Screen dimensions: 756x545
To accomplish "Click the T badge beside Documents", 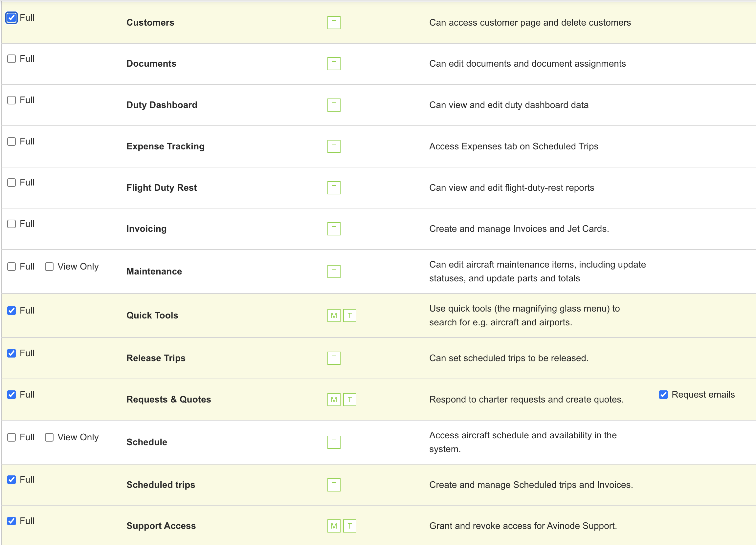I will pos(334,64).
